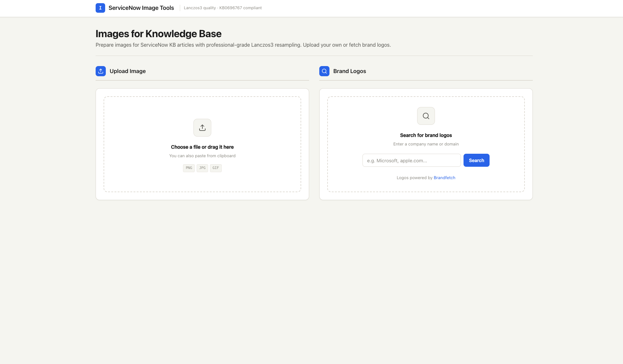
Task: Click the Lanczos3 quality compliance label
Action: (x=223, y=8)
